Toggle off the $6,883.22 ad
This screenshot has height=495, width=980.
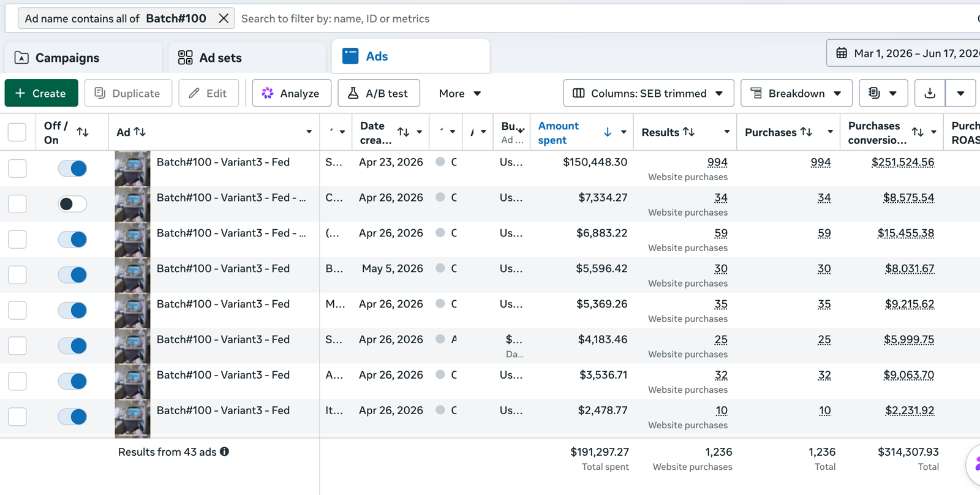click(x=72, y=240)
